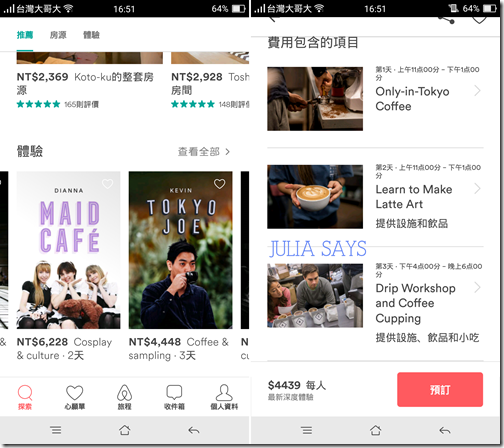This screenshot has width=504, height=448.
Task: Tap the $4439 每人 price text
Action: coord(297,385)
